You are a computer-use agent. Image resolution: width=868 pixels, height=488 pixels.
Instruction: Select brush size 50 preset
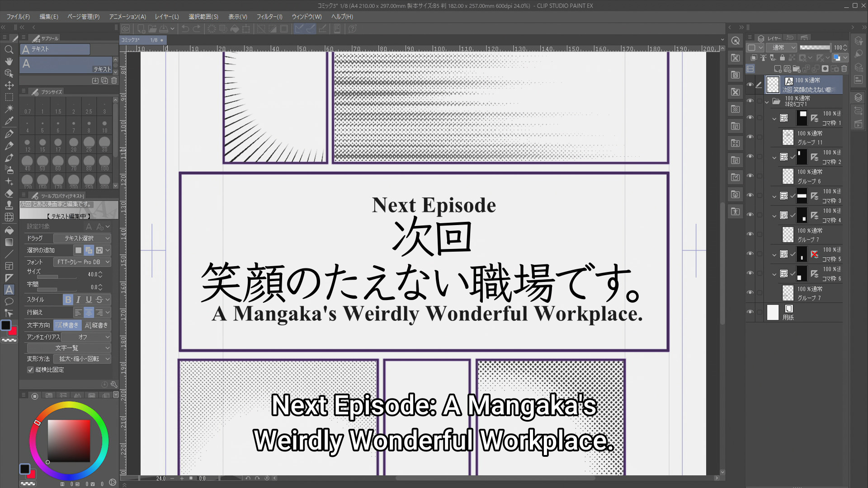tap(42, 161)
